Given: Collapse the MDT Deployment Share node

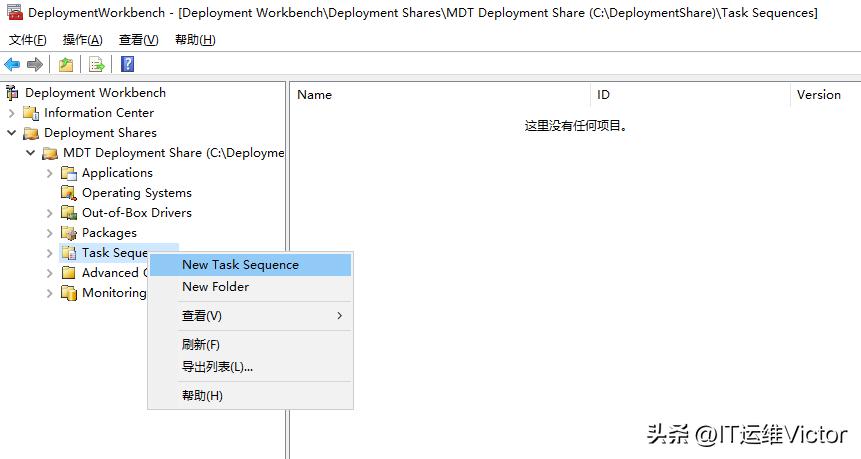Looking at the screenshot, I should click(x=31, y=153).
